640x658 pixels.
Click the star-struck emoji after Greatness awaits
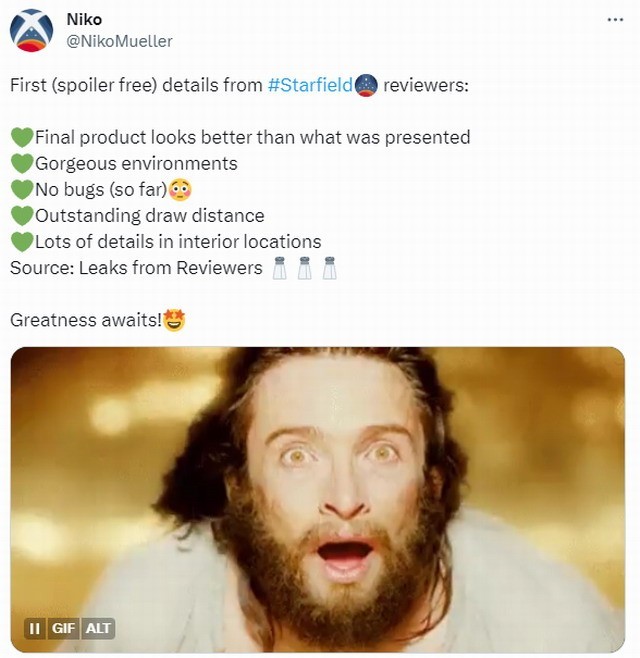(174, 320)
